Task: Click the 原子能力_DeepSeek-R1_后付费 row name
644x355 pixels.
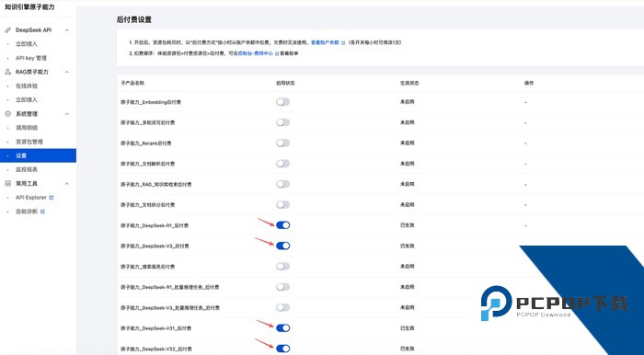Action: click(x=155, y=225)
